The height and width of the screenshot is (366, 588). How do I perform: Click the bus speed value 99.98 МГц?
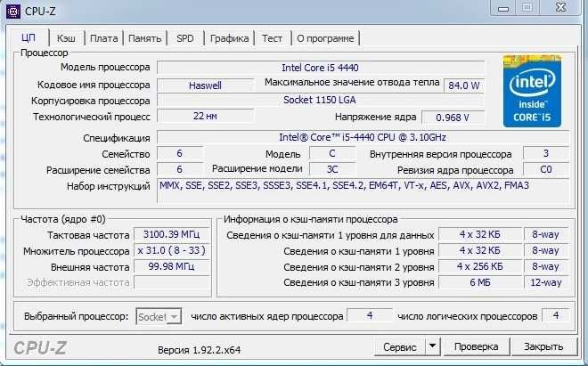click(172, 266)
